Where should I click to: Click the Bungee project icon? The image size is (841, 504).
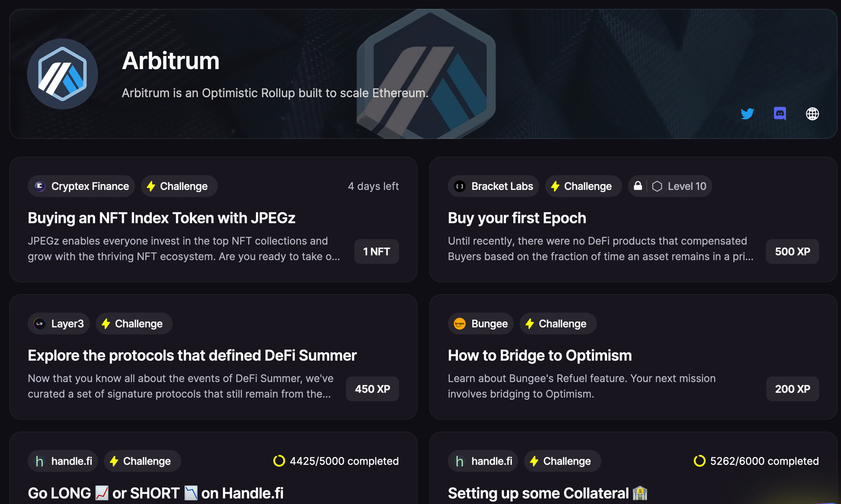pos(460,323)
